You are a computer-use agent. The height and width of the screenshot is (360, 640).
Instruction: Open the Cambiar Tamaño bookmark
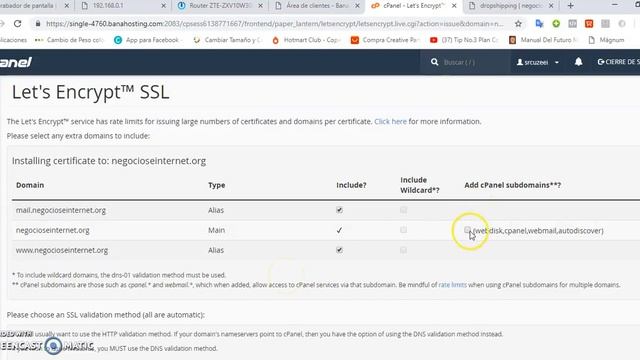point(227,40)
